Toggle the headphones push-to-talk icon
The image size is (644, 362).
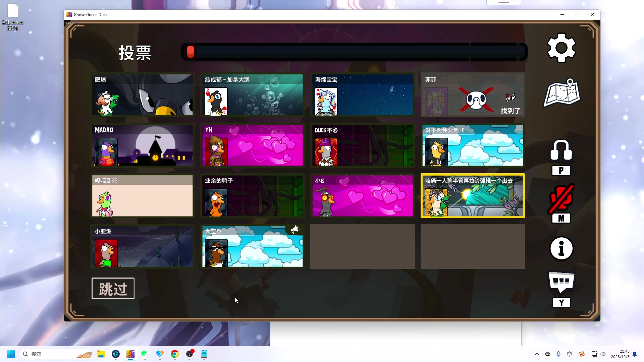[x=561, y=150]
